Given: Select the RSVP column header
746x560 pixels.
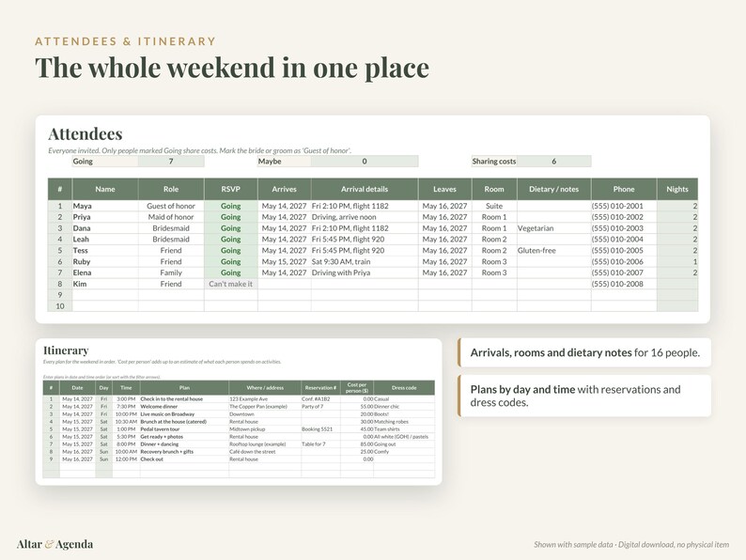Looking at the screenshot, I should (x=231, y=189).
